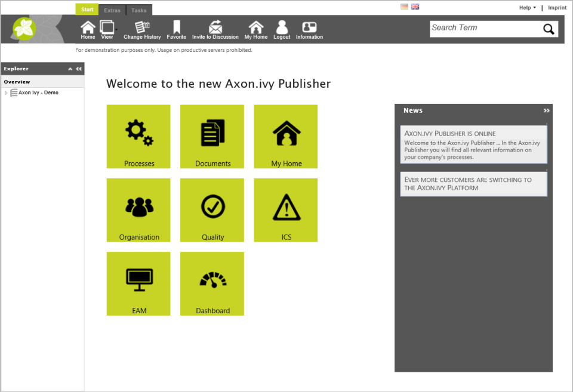Image resolution: width=573 pixels, height=392 pixels.
Task: Open the ICS warning tile
Action: click(286, 210)
